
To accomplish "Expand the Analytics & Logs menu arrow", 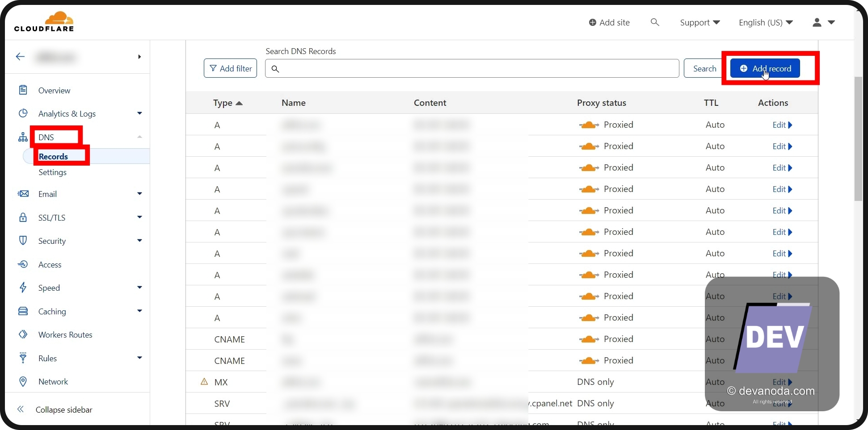I will tap(139, 113).
